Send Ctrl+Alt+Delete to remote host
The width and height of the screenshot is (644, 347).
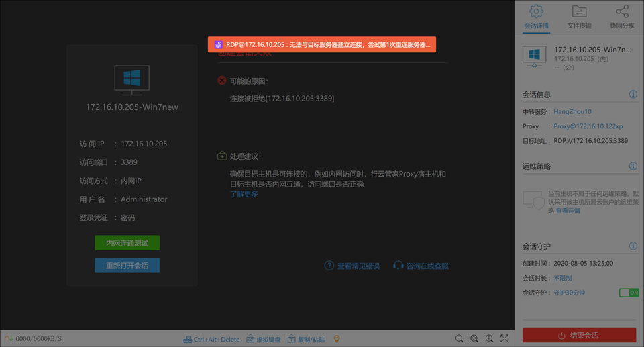(211, 340)
